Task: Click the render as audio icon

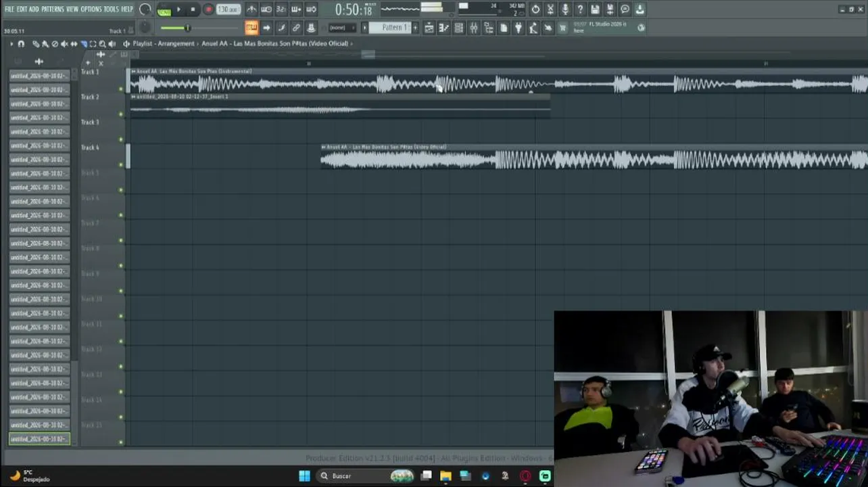Action: pos(610,9)
